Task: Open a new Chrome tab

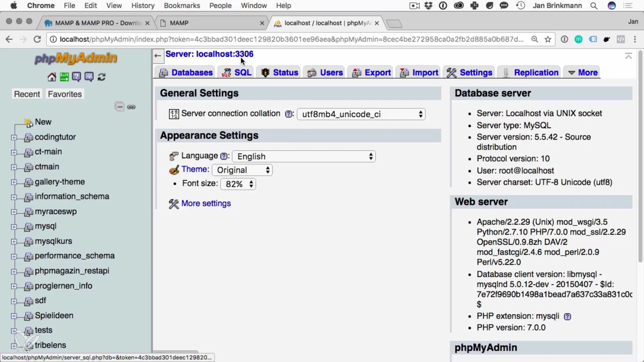Action: coord(394,23)
